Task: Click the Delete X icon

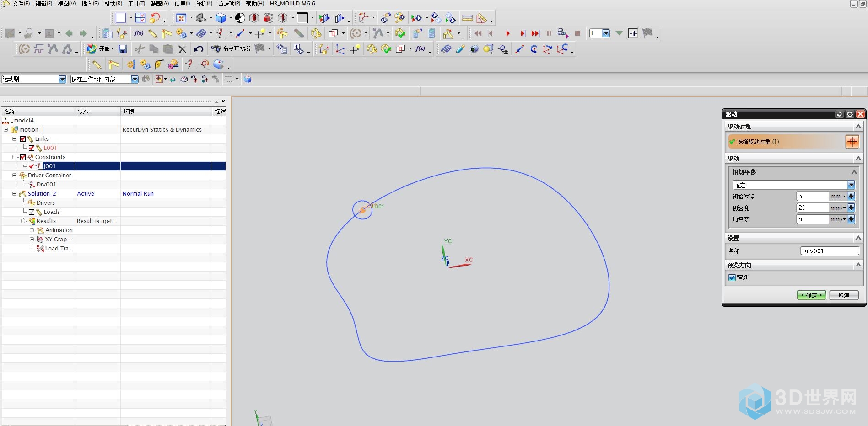Action: tap(182, 49)
